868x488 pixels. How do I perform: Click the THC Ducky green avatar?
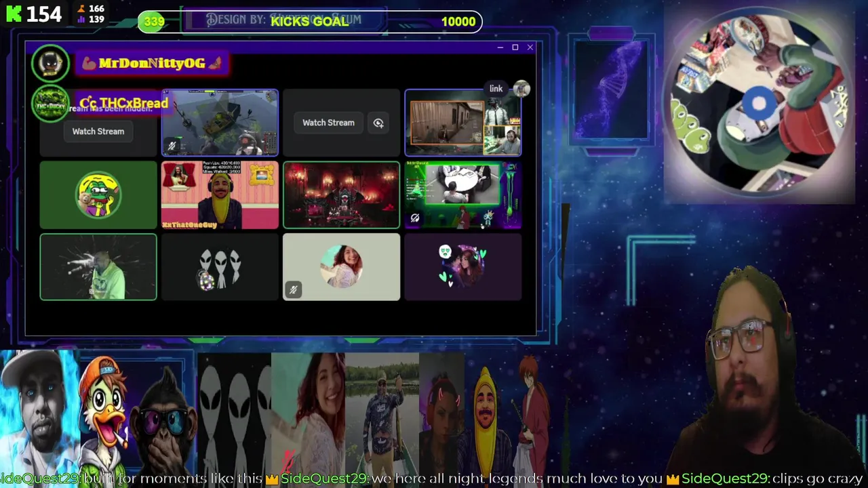pos(51,104)
